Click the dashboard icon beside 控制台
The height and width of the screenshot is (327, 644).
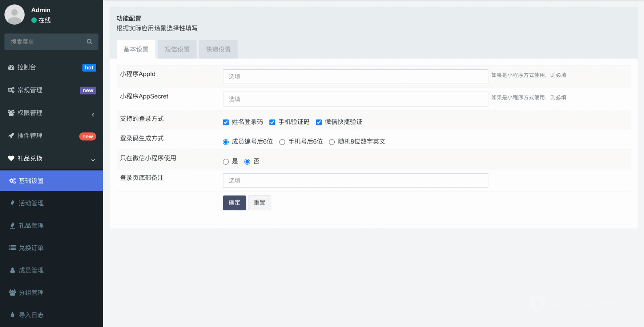tap(11, 67)
